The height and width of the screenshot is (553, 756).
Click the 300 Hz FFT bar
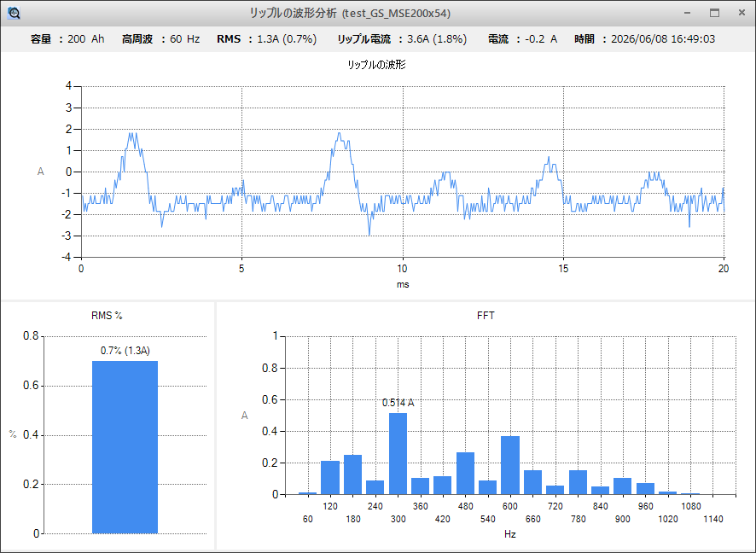(398, 454)
